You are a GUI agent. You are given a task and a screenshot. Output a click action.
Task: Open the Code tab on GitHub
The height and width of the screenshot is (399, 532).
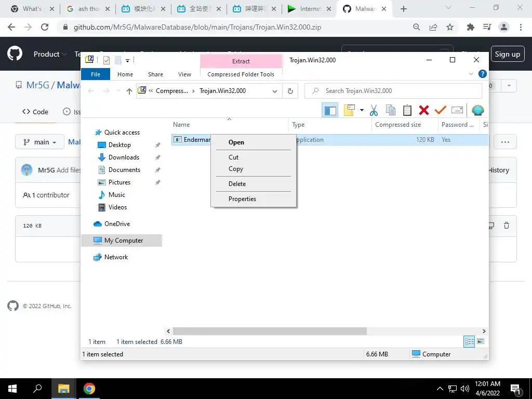(35, 112)
